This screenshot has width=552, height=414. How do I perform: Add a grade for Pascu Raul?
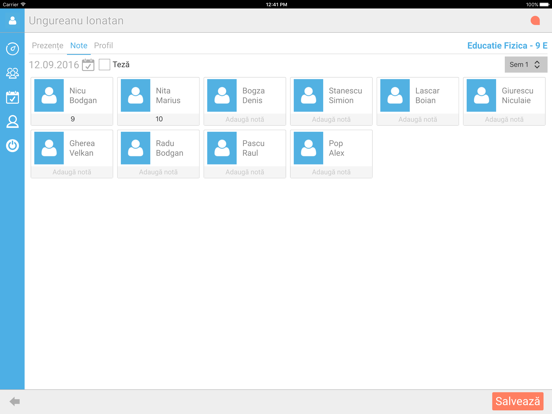tap(245, 172)
